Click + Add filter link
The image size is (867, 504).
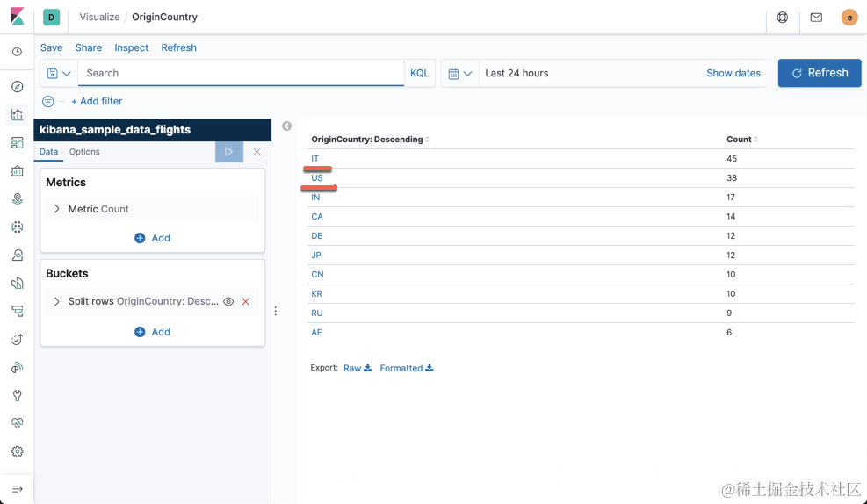pyautogui.click(x=97, y=101)
